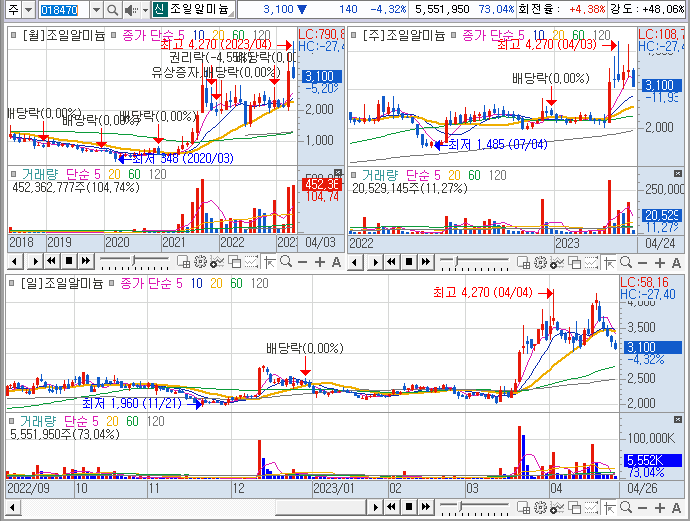This screenshot has height=521, width=690.
Task: Play monthly chart forward
Action: [x=35, y=262]
